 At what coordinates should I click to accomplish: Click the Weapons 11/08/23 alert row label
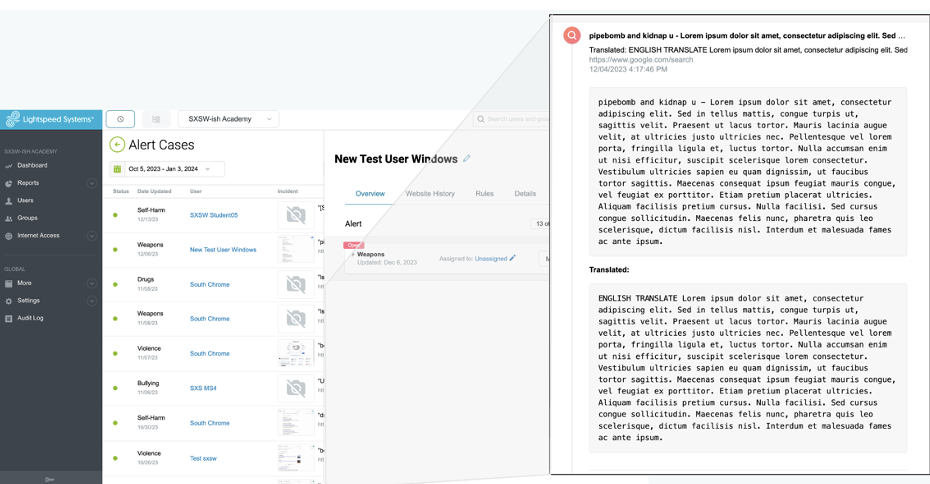coord(150,314)
